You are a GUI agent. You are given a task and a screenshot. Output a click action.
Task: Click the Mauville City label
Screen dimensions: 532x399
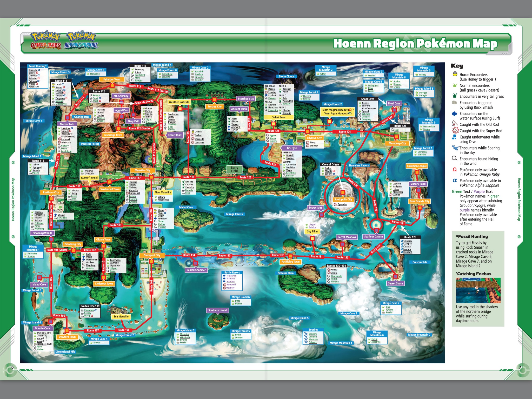(x=142, y=170)
